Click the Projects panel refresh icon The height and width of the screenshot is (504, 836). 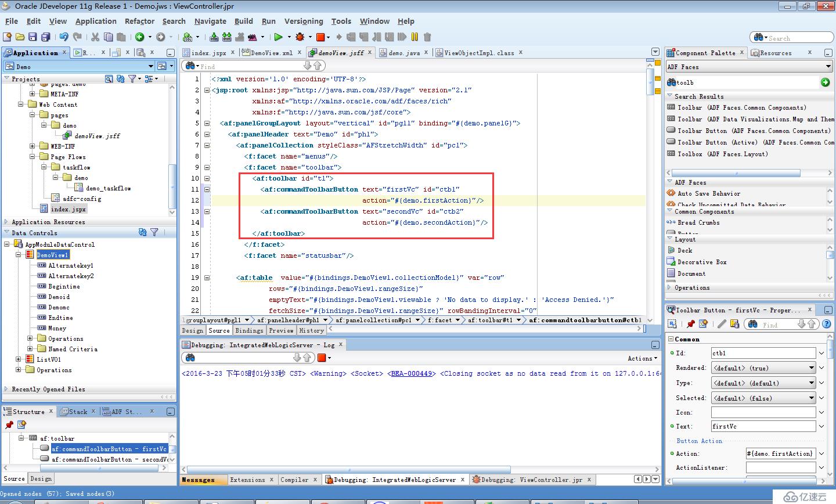tap(120, 78)
